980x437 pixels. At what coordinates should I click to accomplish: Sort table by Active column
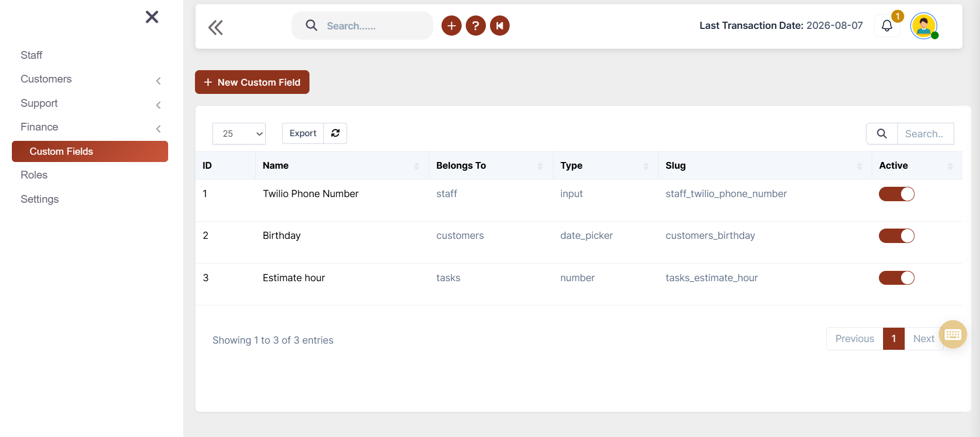point(917,166)
